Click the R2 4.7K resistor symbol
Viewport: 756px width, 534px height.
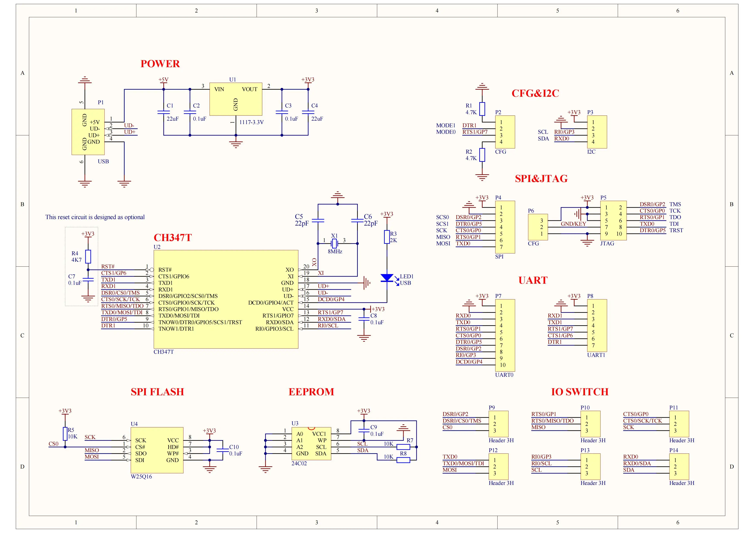482,155
